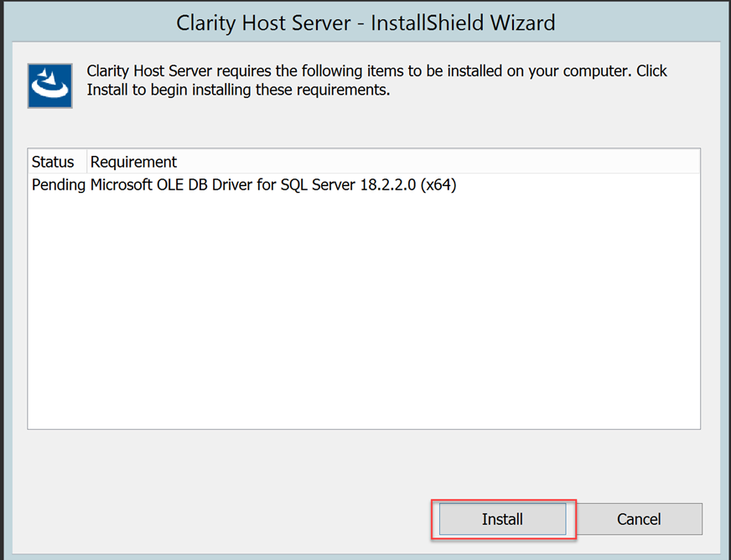Click the Requirement column header
Viewport: 731px width, 560px height.
133,162
